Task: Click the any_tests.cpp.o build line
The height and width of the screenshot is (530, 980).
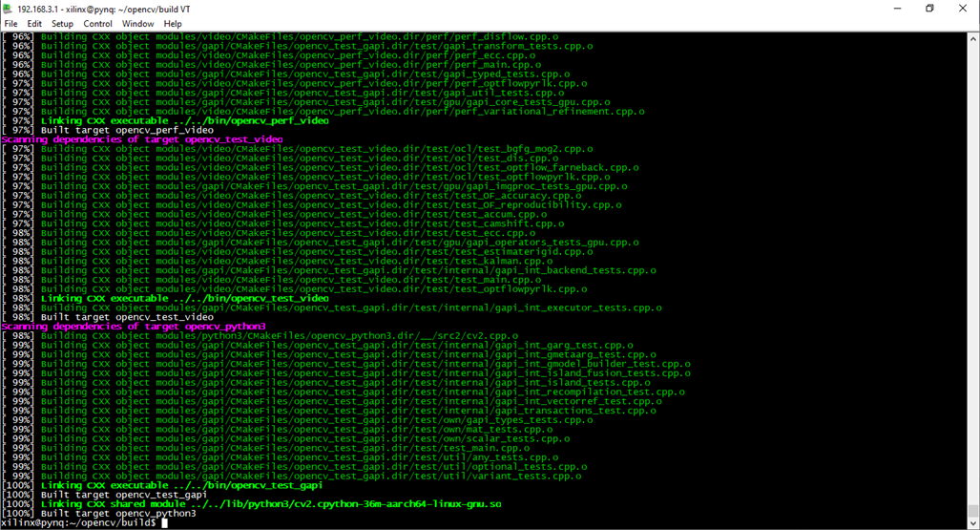Action: [280, 456]
